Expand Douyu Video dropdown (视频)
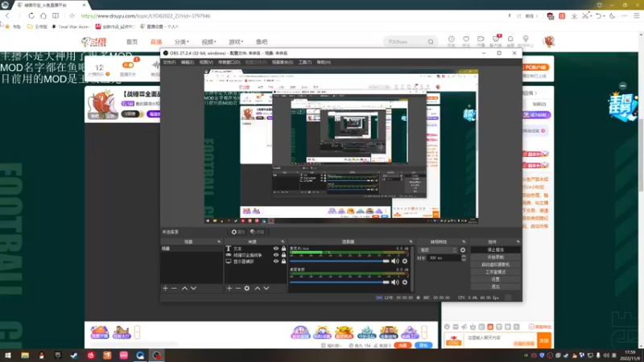Viewport: 644px width, 362px height. (208, 42)
